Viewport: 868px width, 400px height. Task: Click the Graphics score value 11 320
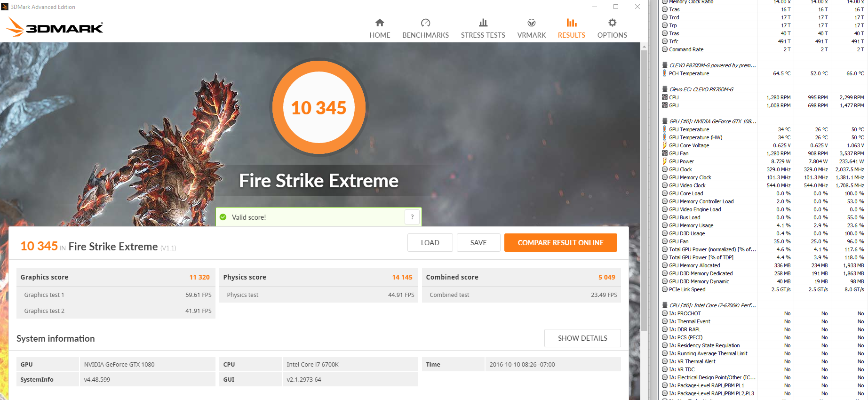pos(199,277)
